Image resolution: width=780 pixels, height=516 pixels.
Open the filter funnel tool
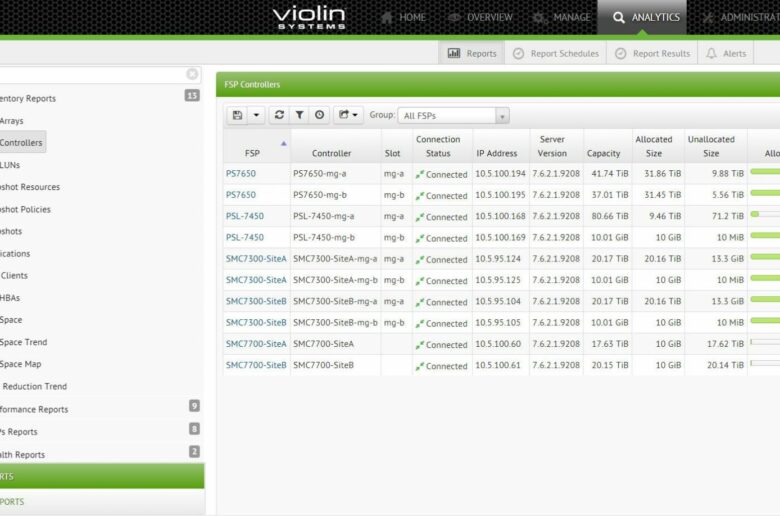(x=299, y=115)
